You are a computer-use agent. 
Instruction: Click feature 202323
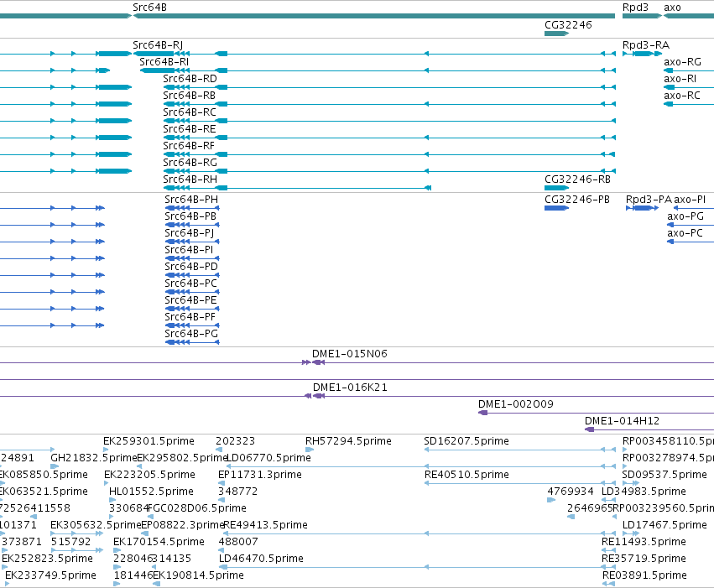pyautogui.click(x=236, y=441)
